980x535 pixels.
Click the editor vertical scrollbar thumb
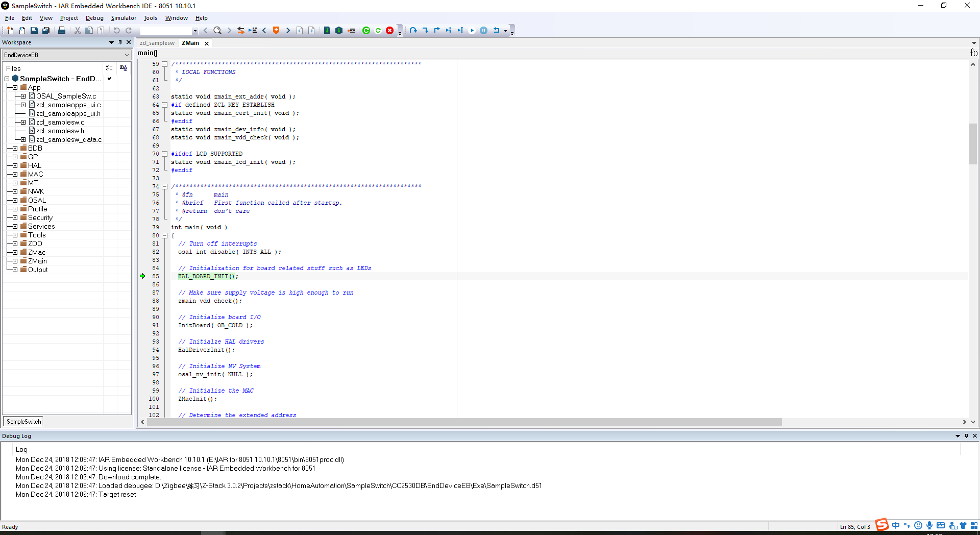pos(973,143)
